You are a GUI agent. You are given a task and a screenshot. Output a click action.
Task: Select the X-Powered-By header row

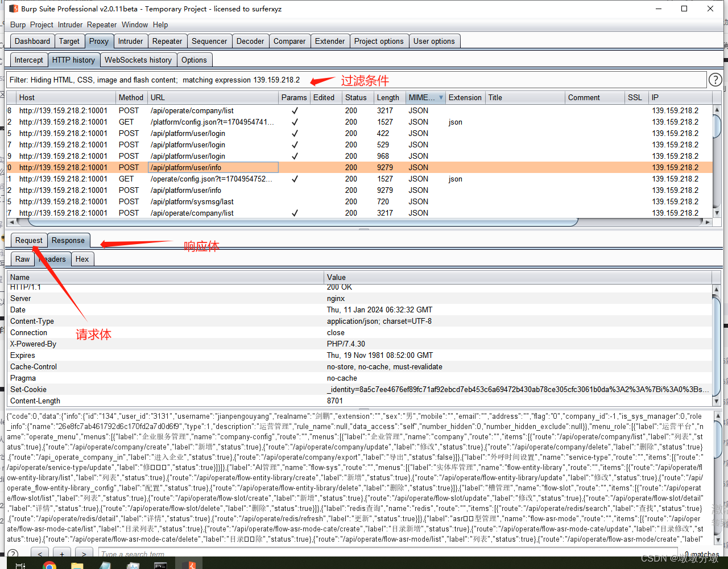[x=359, y=344]
